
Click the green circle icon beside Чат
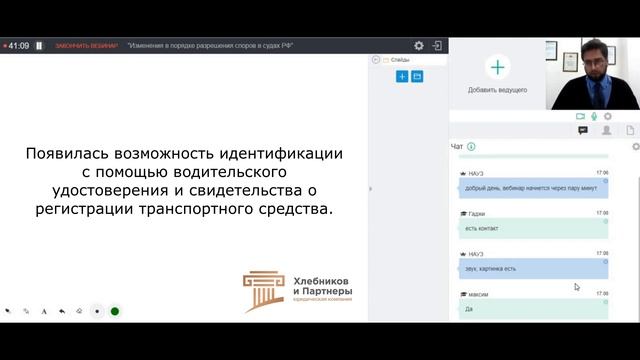pyautogui.click(x=471, y=147)
